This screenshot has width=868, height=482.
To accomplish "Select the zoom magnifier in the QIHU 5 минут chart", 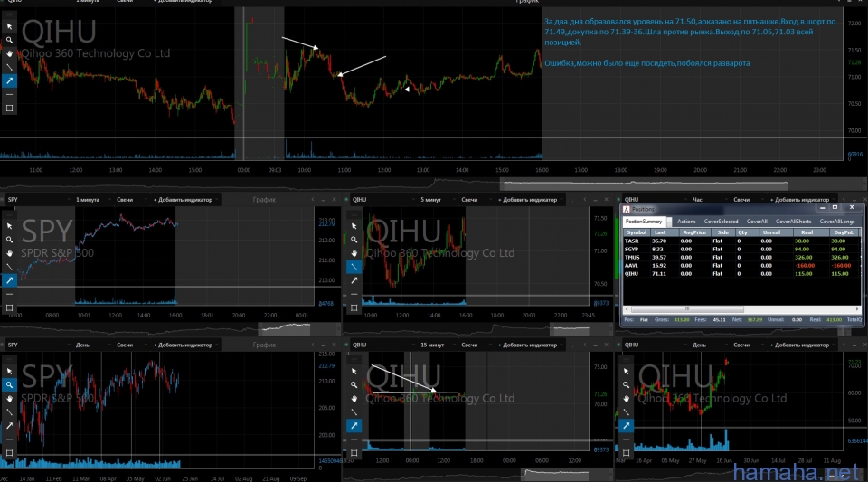I will tap(354, 240).
